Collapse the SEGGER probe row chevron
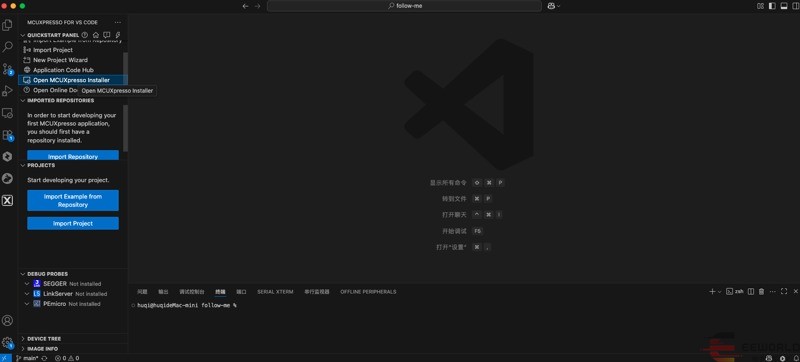The width and height of the screenshot is (800, 362). point(28,283)
